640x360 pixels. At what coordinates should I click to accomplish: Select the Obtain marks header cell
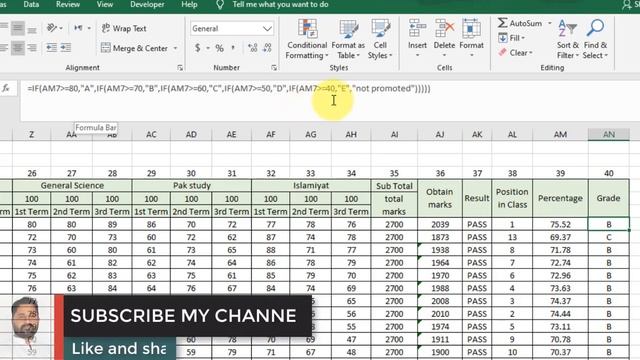coord(440,198)
